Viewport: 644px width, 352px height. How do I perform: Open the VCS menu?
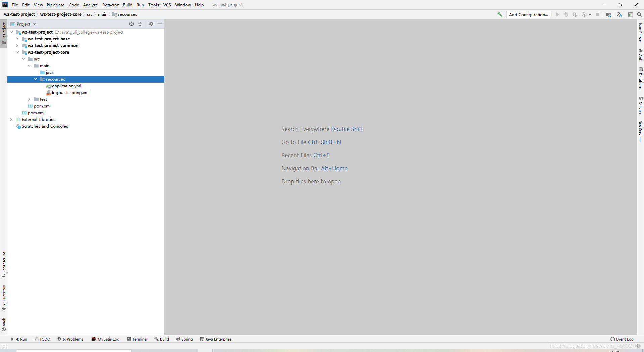(167, 5)
